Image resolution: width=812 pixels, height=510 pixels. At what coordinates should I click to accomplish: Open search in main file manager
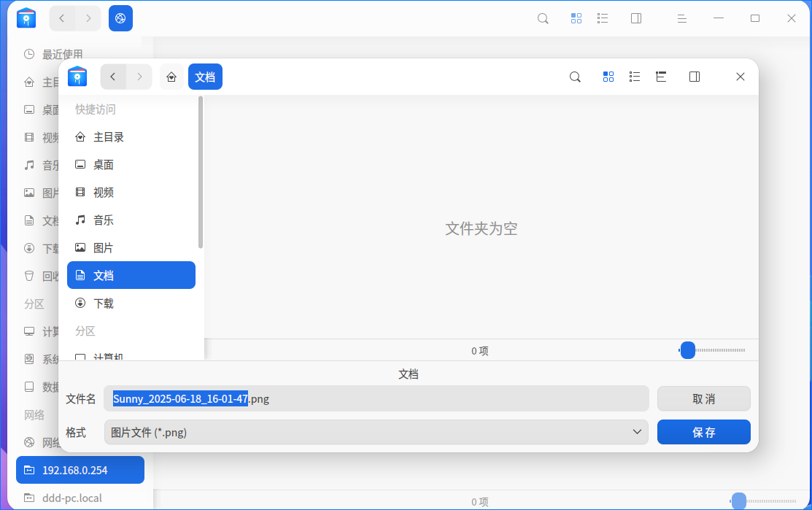(543, 19)
